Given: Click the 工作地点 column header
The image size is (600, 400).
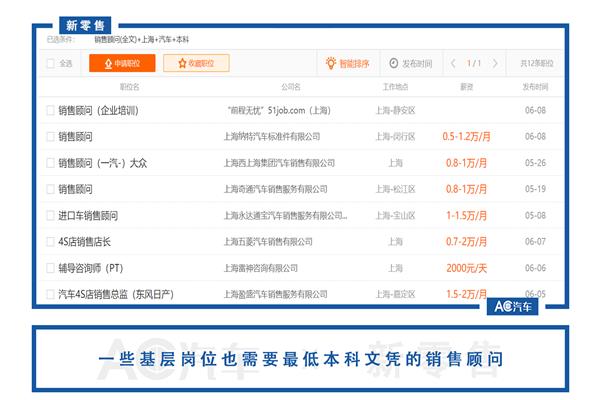Looking at the screenshot, I should tap(396, 87).
